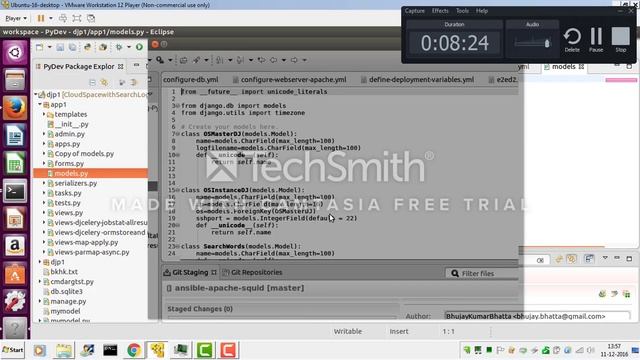
Task: Open dropdown arrow beside Eclipse New icon
Action: coord(49,47)
